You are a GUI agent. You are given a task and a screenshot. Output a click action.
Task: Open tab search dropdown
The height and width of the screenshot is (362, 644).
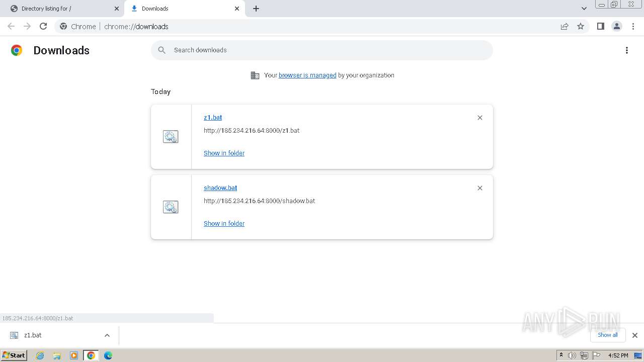click(584, 9)
